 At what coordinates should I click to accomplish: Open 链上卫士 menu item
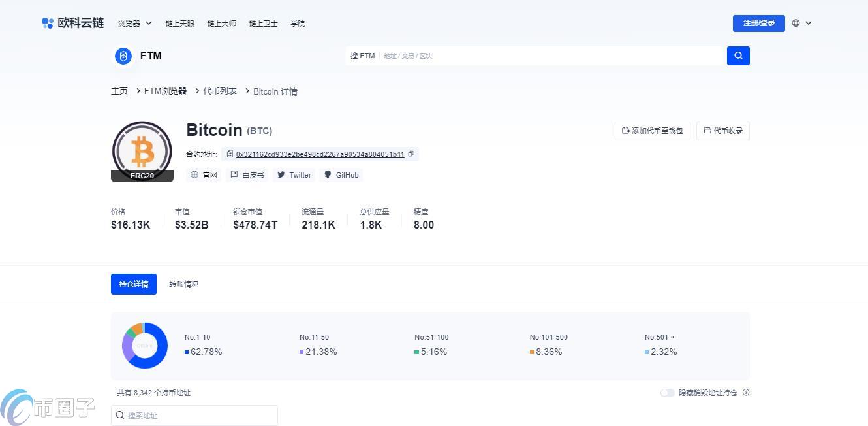coord(263,23)
